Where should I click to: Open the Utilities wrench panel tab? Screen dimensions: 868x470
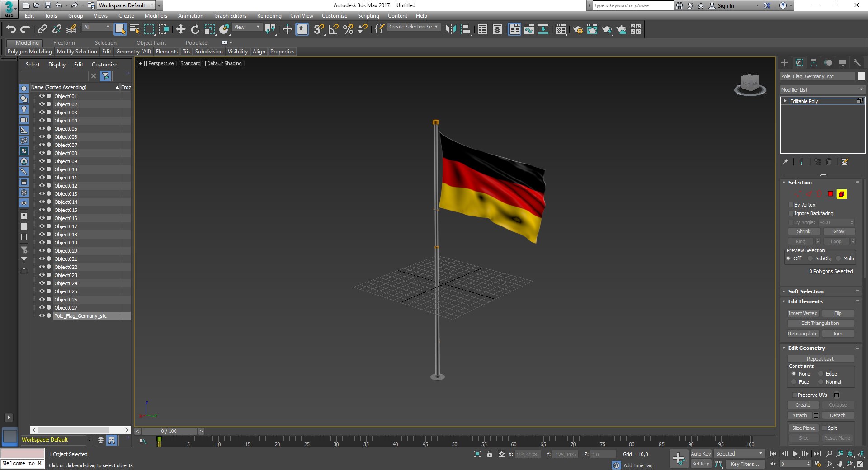pyautogui.click(x=857, y=63)
